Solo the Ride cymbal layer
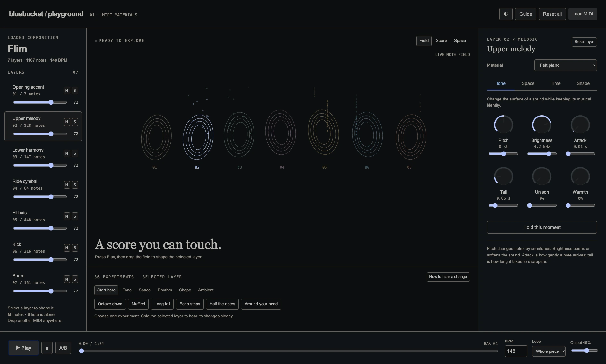 click(x=75, y=185)
